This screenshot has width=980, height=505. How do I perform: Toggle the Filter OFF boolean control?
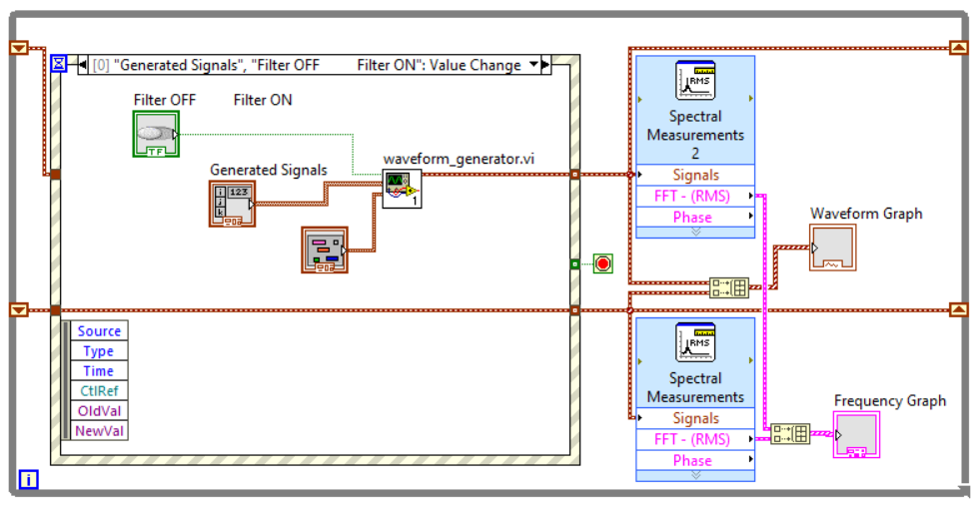156,133
